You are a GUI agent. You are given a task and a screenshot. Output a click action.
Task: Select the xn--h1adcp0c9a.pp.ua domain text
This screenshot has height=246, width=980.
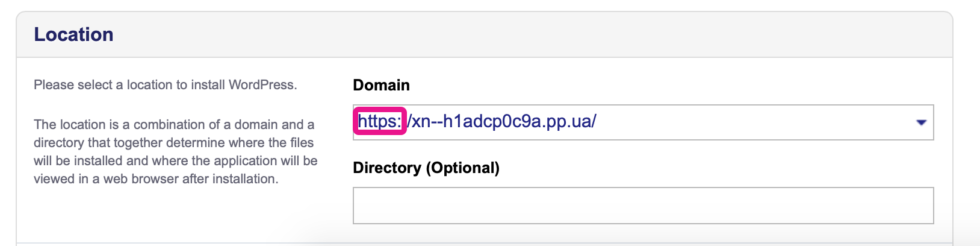pyautogui.click(x=502, y=122)
